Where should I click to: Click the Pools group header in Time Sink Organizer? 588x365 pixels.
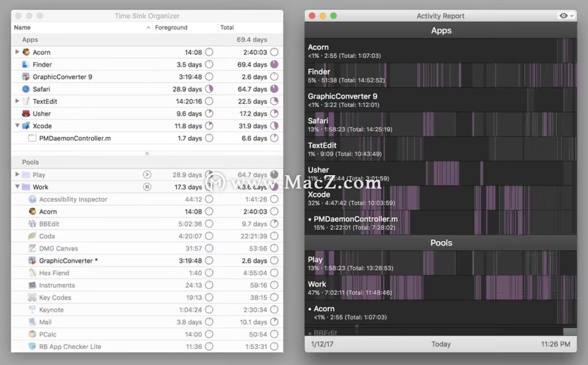click(147, 163)
